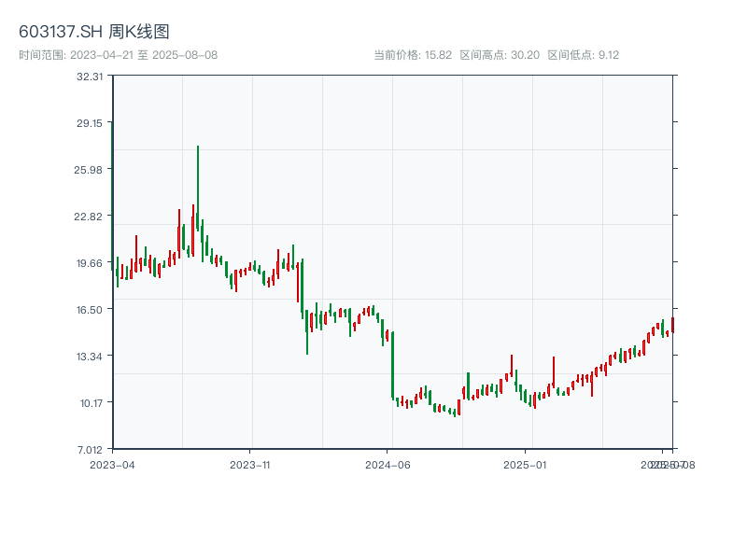Click the 10.17 y-axis tick label
This screenshot has height=560, width=747.
click(x=90, y=402)
